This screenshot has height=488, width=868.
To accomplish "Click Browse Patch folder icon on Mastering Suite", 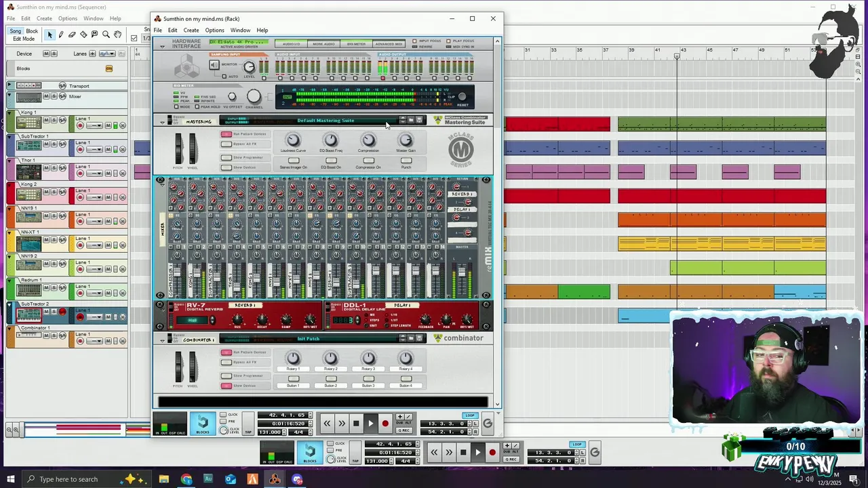I will [x=411, y=120].
